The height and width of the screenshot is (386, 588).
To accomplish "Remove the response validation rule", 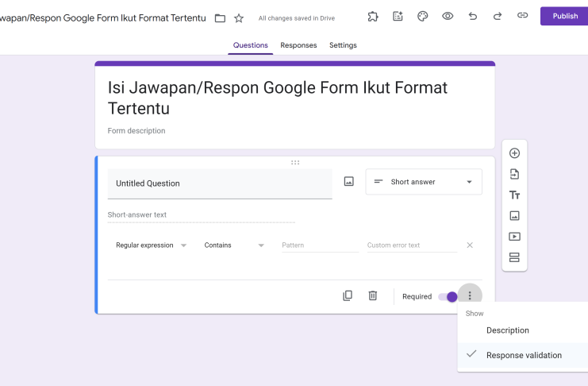I will (x=470, y=245).
